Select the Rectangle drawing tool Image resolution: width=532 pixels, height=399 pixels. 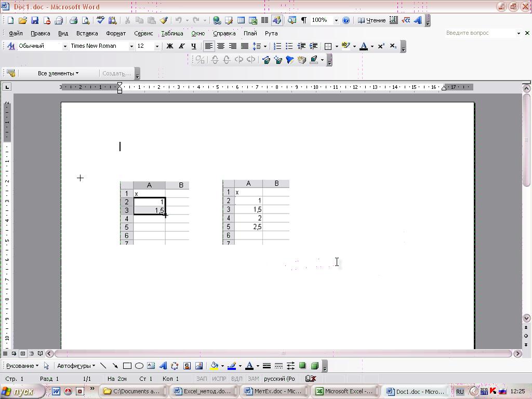coord(127,366)
